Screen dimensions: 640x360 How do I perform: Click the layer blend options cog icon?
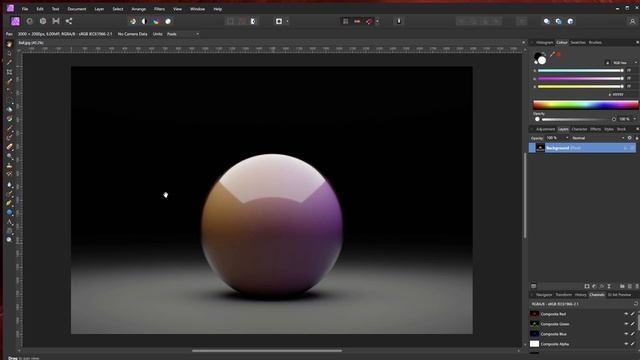coord(629,138)
